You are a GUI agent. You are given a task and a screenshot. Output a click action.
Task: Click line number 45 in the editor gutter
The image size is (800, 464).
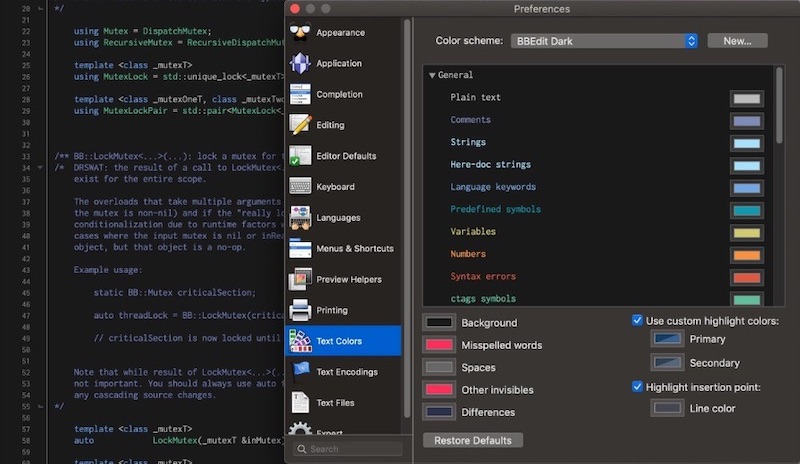pyautogui.click(x=26, y=293)
